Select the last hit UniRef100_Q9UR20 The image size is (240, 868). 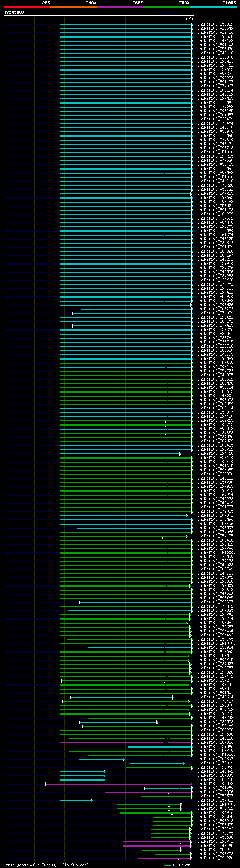[x=215, y=858]
